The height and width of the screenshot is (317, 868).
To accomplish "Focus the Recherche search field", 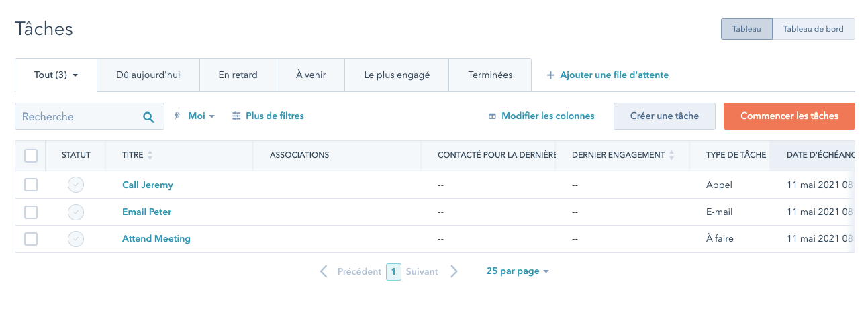I will tap(79, 117).
